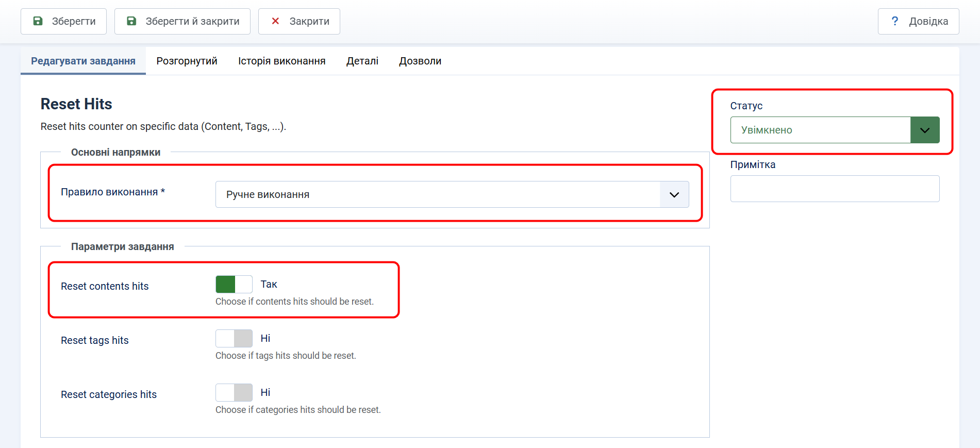Click the Ні label beside tags hits toggle

[265, 338]
